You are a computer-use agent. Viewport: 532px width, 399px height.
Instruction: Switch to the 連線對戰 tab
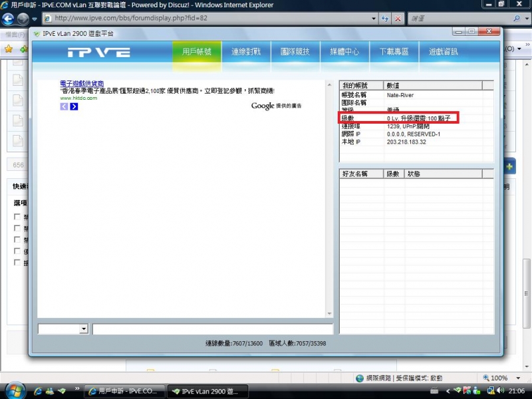click(246, 52)
